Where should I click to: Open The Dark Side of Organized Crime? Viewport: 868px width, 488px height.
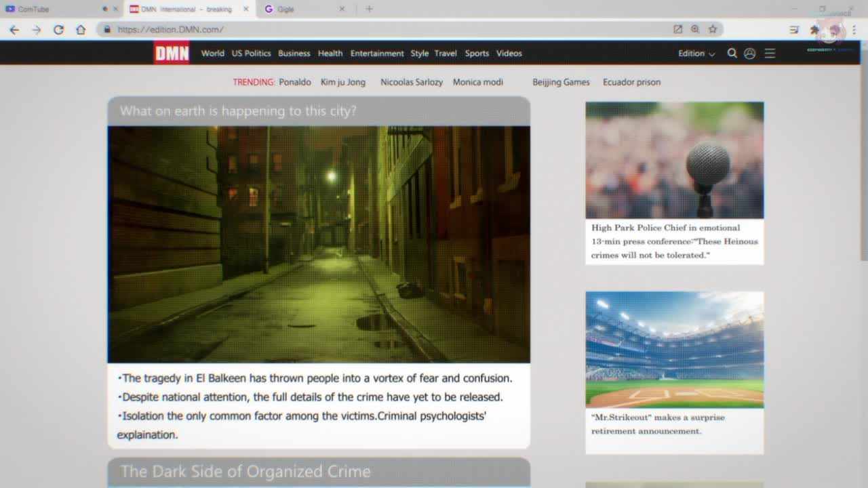(245, 472)
